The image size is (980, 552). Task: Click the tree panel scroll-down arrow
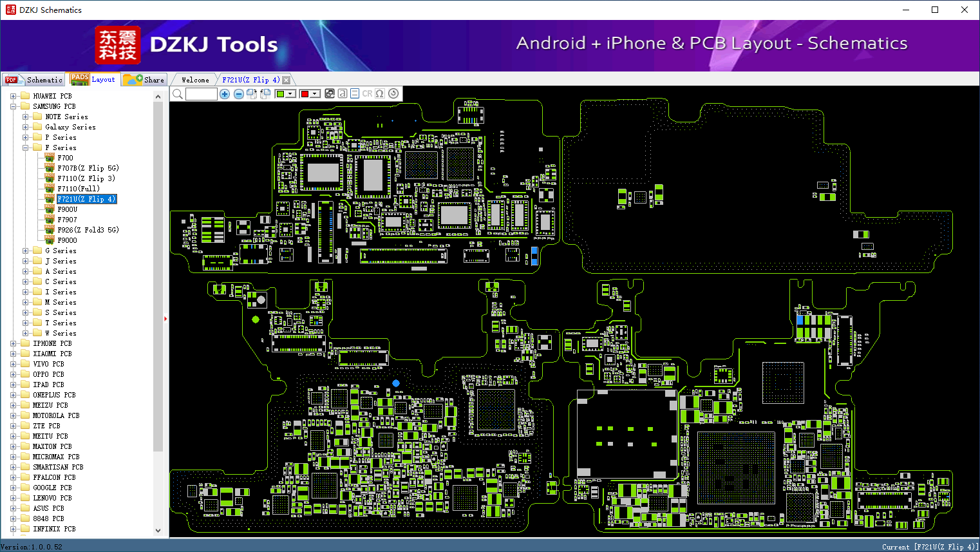pyautogui.click(x=158, y=531)
